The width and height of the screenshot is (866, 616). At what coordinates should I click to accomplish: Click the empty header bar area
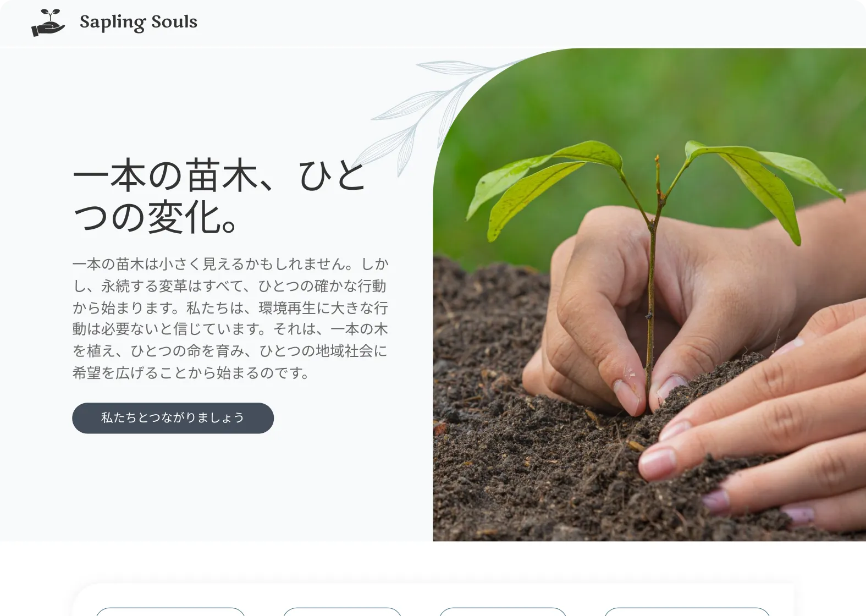point(495,24)
